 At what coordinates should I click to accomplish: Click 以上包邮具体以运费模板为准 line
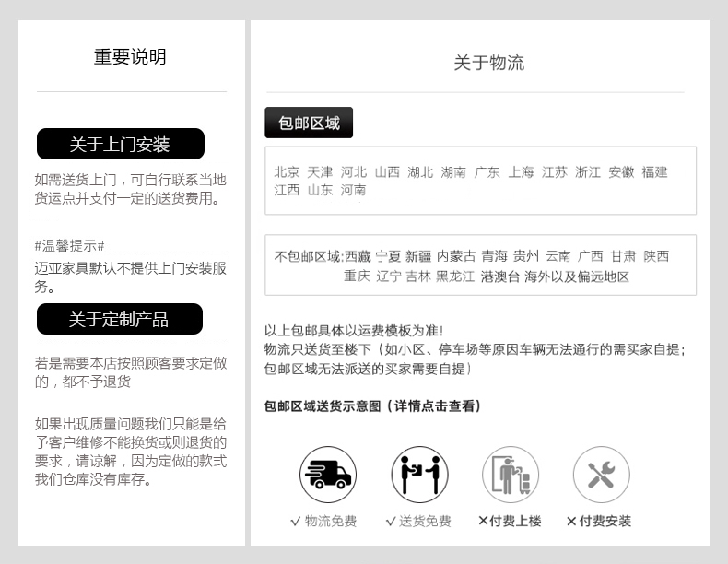354,331
